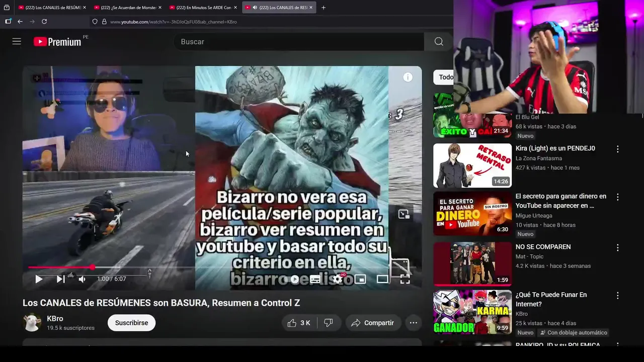Click the video title text
644x362 pixels.
(x=161, y=303)
